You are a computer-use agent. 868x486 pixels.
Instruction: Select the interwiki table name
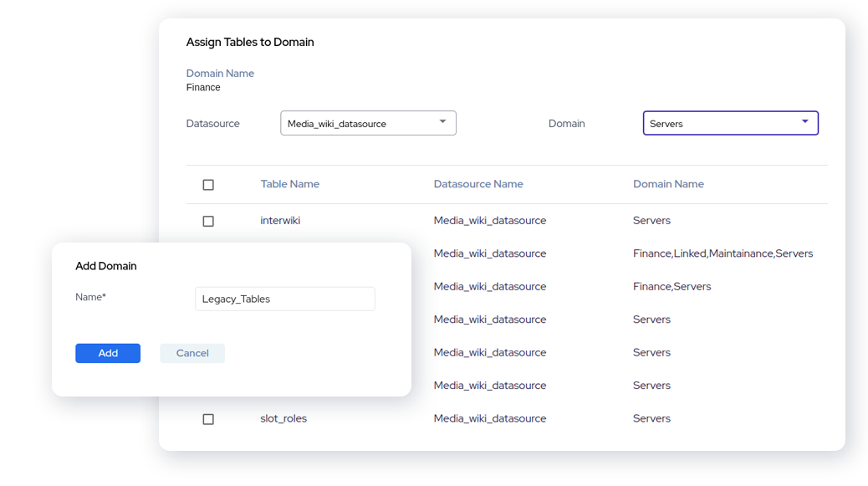[280, 221]
